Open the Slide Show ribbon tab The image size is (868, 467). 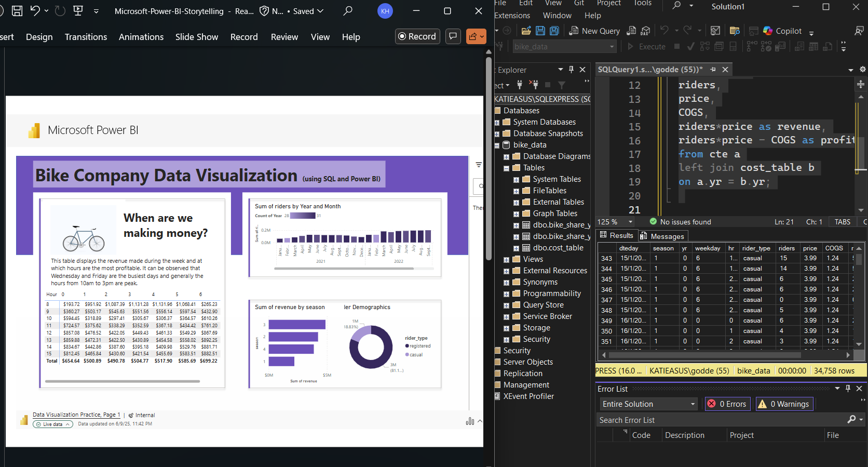click(197, 37)
